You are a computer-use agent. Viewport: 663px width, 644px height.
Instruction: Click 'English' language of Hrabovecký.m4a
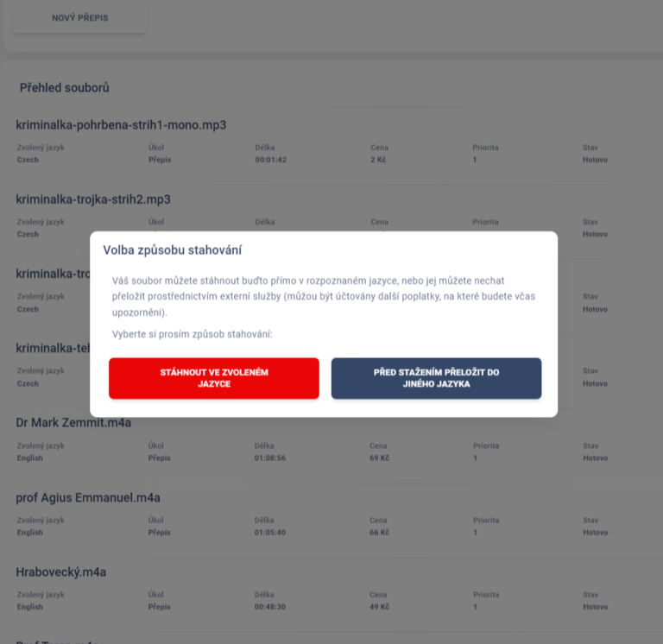click(30, 607)
